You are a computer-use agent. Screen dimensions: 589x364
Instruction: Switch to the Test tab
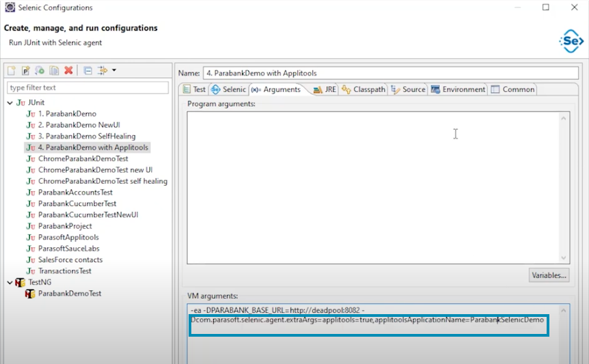coord(194,89)
